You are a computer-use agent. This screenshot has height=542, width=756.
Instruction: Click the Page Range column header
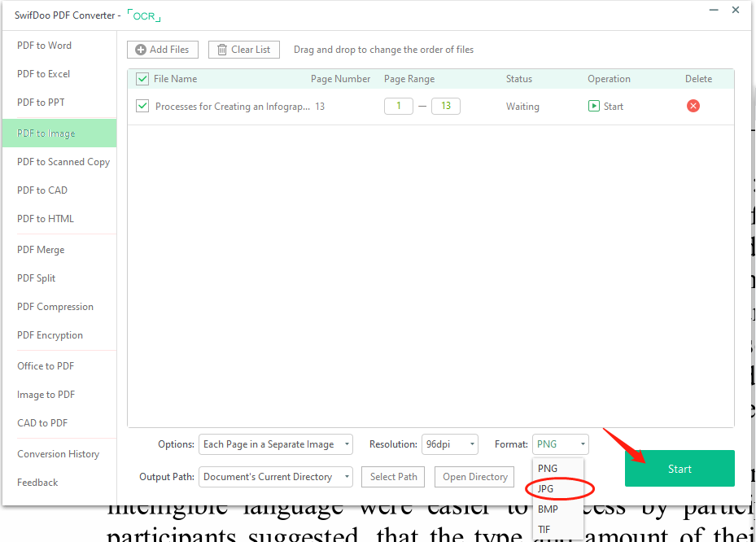[x=409, y=79]
